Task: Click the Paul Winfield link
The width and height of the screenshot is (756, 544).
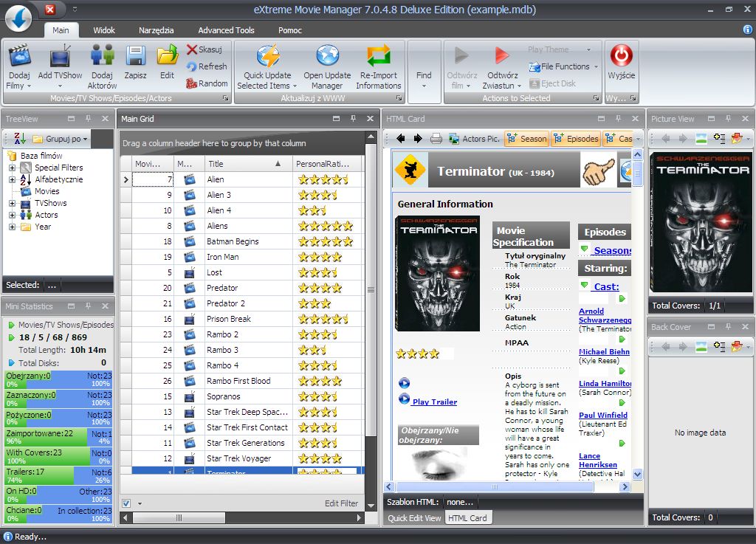Action: click(x=603, y=416)
